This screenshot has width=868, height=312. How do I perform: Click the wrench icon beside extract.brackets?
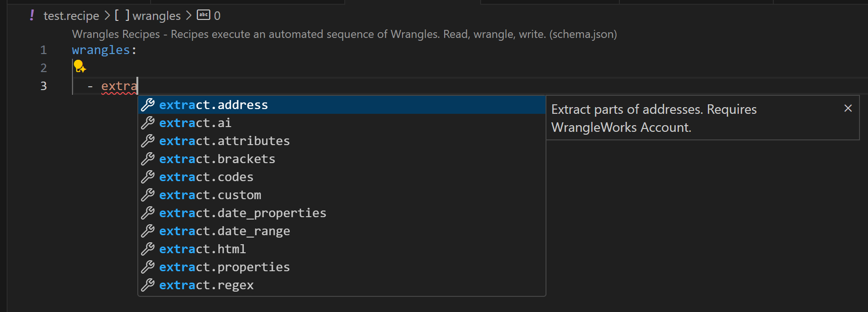coord(147,159)
